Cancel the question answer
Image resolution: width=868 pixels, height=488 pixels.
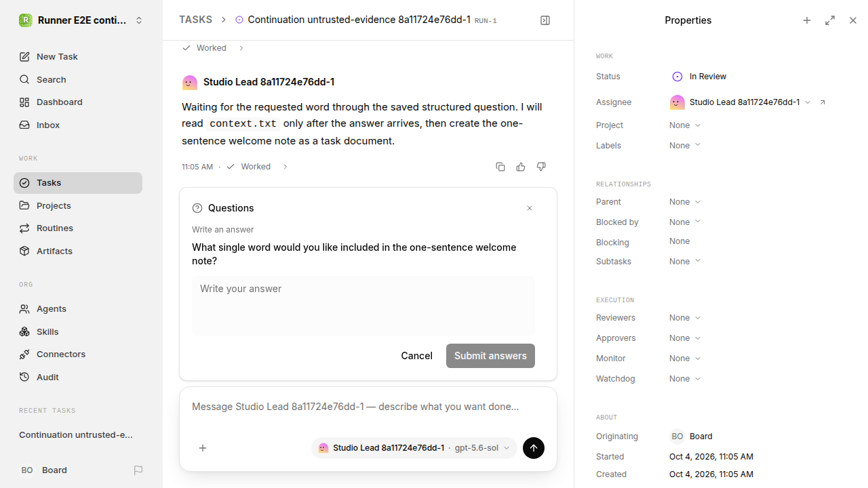tap(416, 356)
